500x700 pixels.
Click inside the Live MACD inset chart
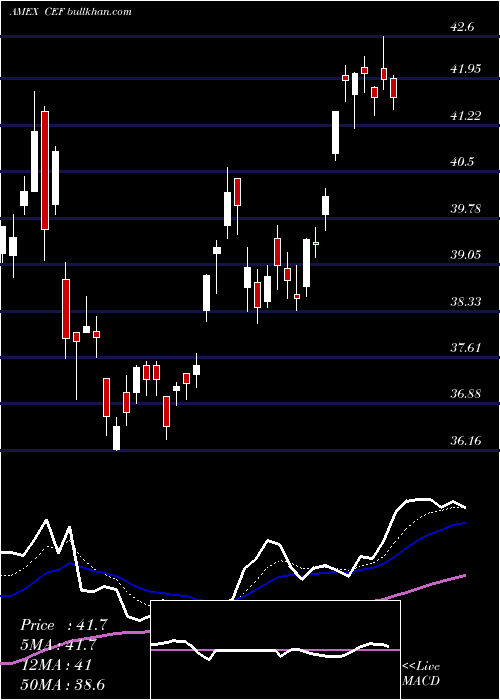(275, 650)
